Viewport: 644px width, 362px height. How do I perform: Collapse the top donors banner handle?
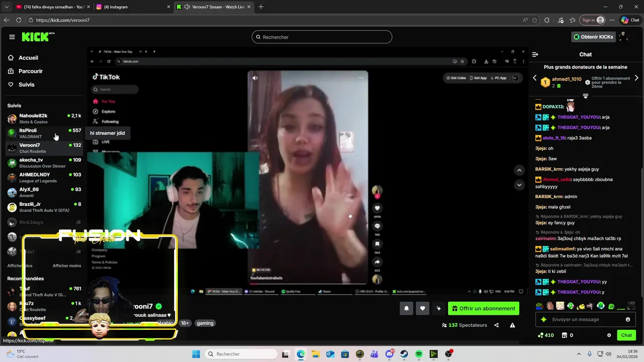pyautogui.click(x=586, y=96)
